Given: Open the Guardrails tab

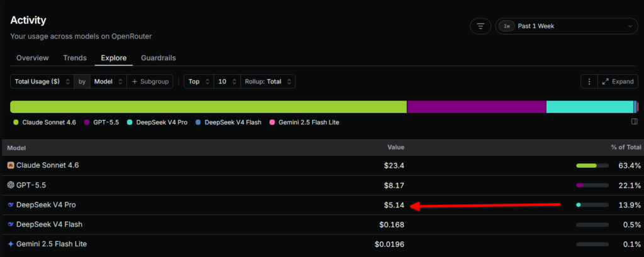Looking at the screenshot, I should (158, 58).
